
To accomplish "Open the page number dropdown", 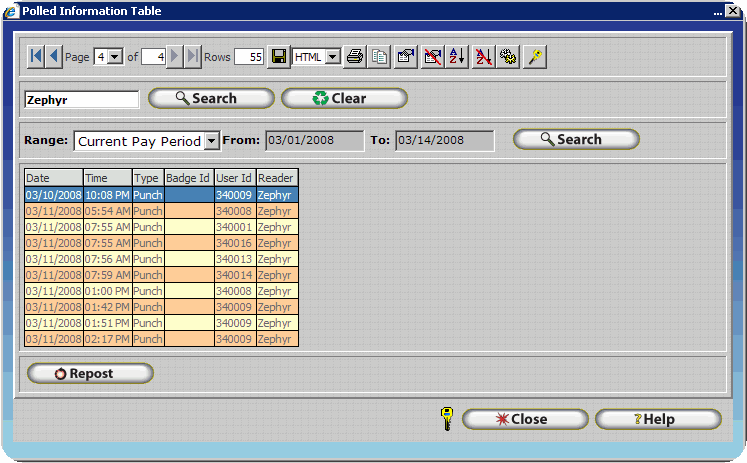I will pyautogui.click(x=116, y=57).
